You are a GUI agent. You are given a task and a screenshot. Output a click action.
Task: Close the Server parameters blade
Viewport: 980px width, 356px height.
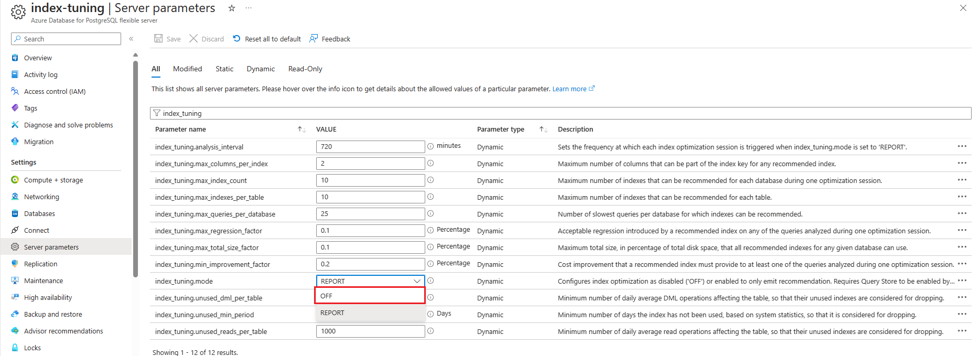point(963,8)
